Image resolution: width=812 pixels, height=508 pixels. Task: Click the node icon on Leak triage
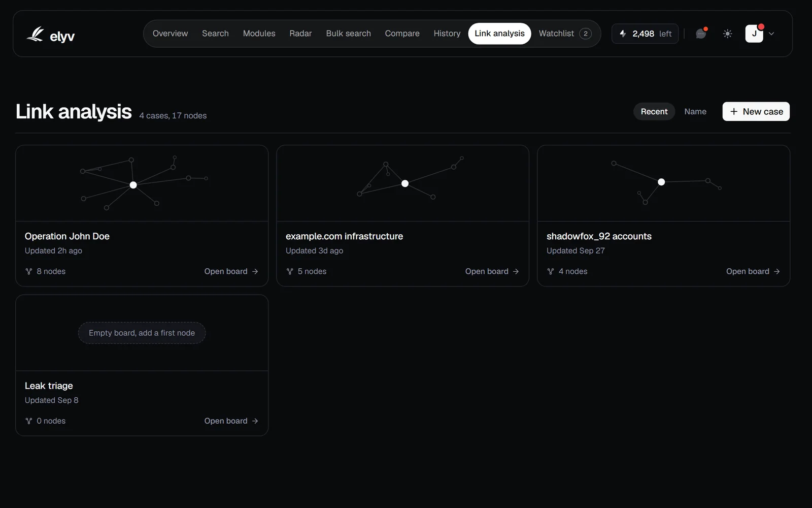pyautogui.click(x=29, y=421)
